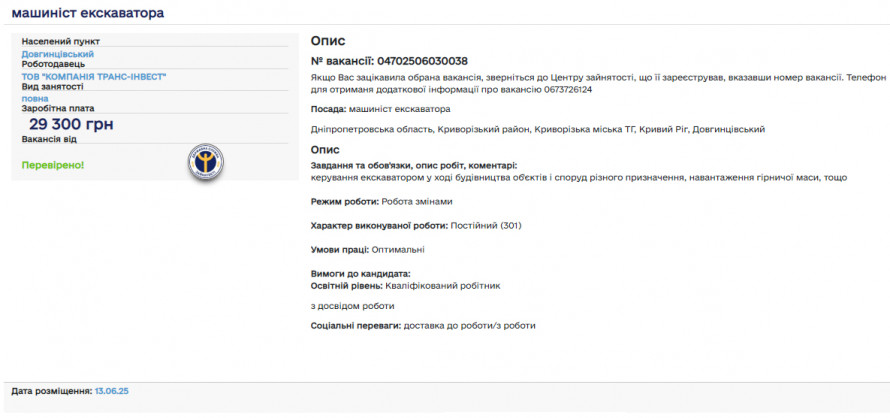Click the "Вимоги до кандидата" heading
Image resolution: width=890 pixels, height=418 pixels.
(361, 274)
